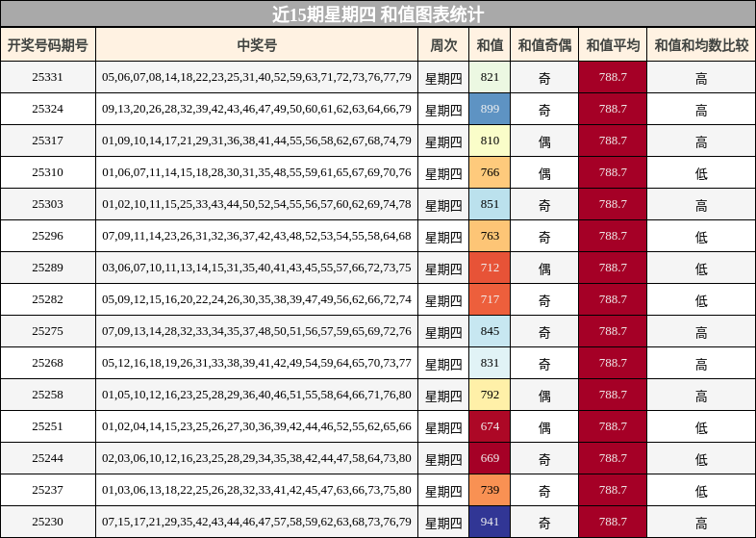Image resolution: width=756 pixels, height=538 pixels.
Task: Select issue number 25289
Action: pos(48,268)
